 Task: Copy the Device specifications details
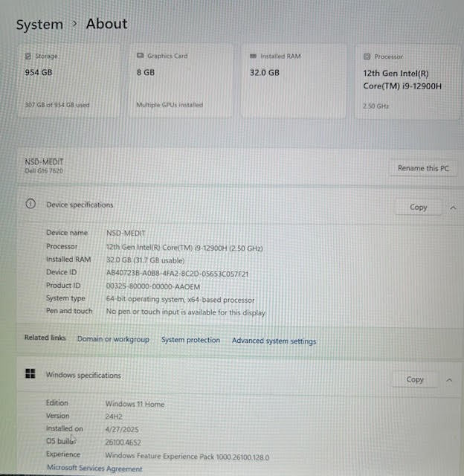[418, 208]
